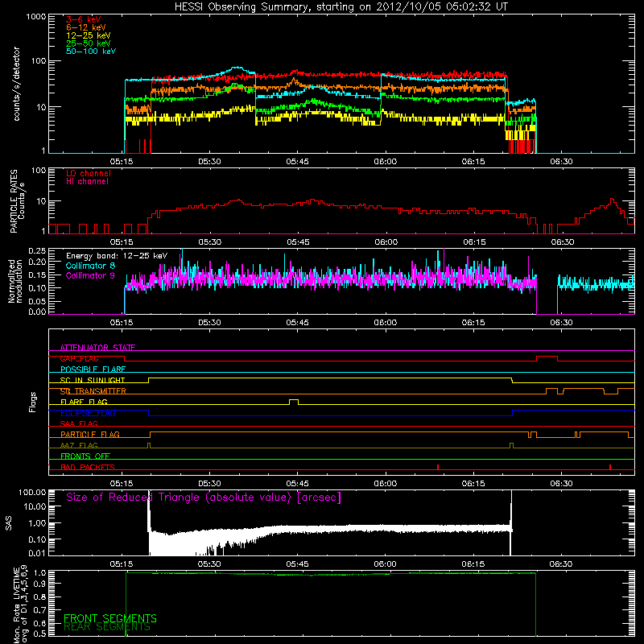Click 06:30 tick under the SAS panel
The height and width of the screenshot is (644, 644).
(x=561, y=564)
